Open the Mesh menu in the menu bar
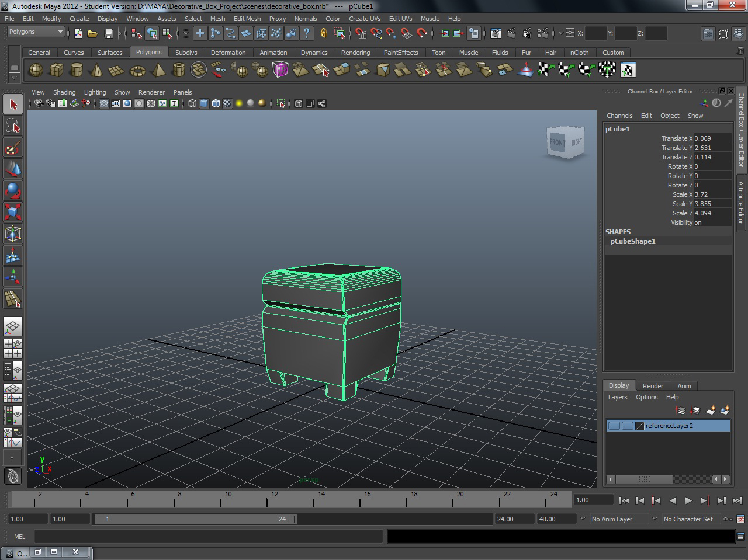The height and width of the screenshot is (560, 748). [x=217, y=19]
